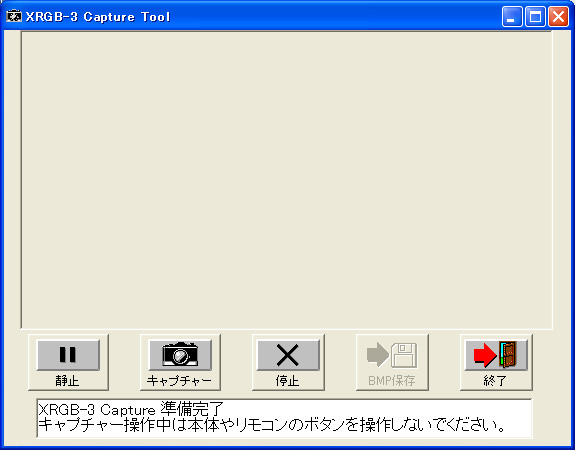Start capture via キャプチャー label
This screenshot has width=575, height=450.
[x=179, y=381]
